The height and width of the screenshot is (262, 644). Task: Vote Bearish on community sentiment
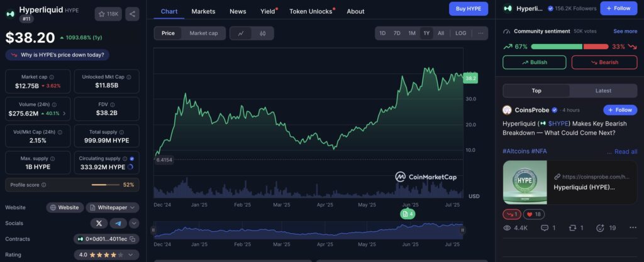pyautogui.click(x=604, y=62)
